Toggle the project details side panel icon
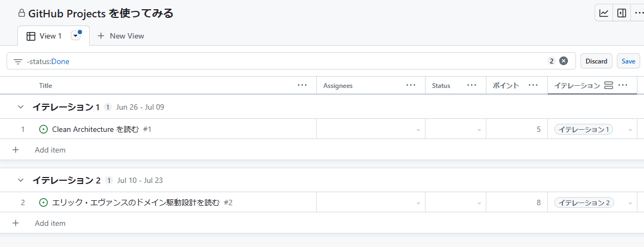644x247 pixels. click(x=621, y=13)
